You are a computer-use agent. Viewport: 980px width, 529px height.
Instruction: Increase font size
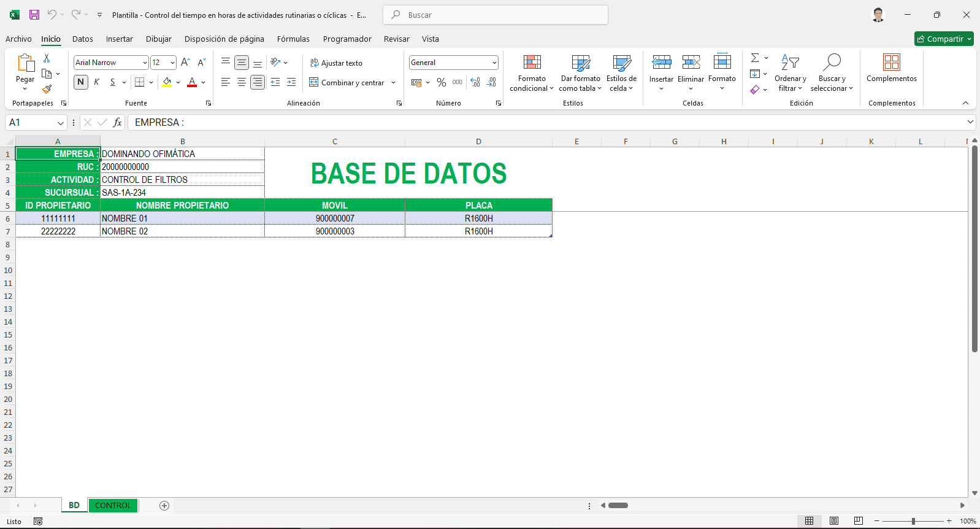(186, 63)
